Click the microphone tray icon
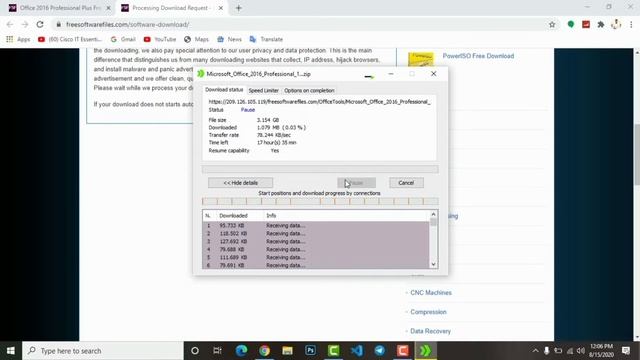 pos(546,351)
